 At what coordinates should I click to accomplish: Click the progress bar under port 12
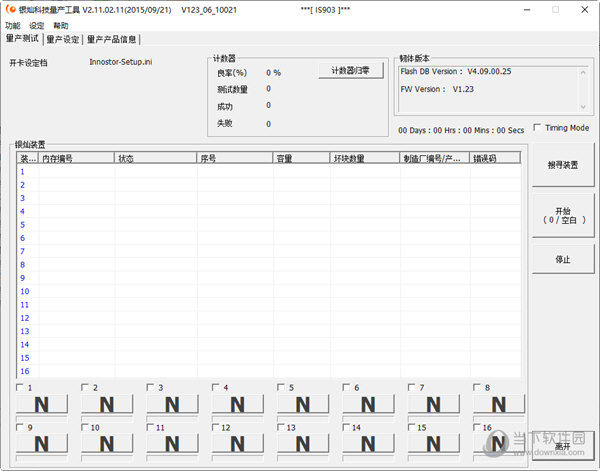[238, 458]
